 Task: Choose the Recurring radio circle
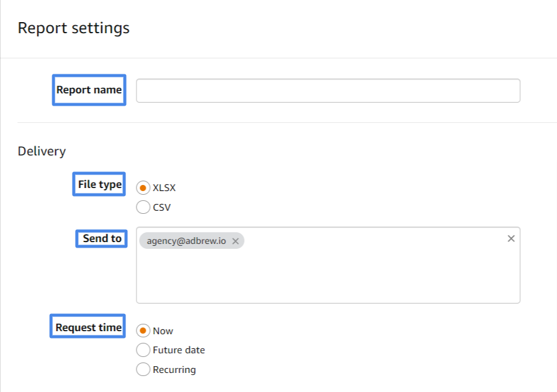pos(143,369)
